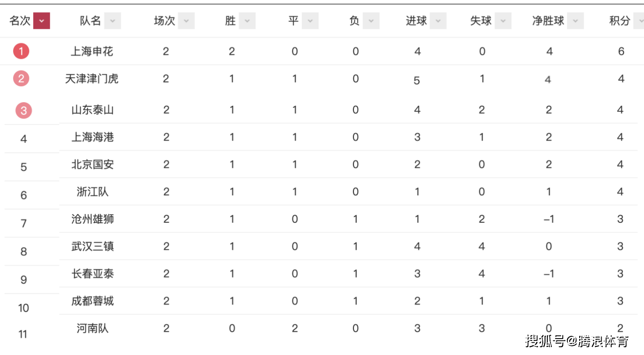Image resolution: width=644 pixels, height=355 pixels.
Task: Expand the 平 column filter arrow
Action: click(310, 21)
